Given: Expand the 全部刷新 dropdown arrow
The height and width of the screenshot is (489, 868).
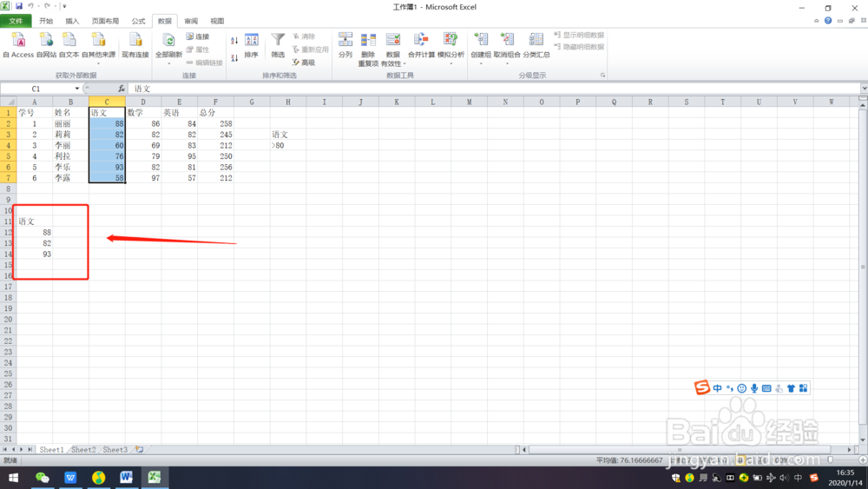Looking at the screenshot, I should [169, 63].
